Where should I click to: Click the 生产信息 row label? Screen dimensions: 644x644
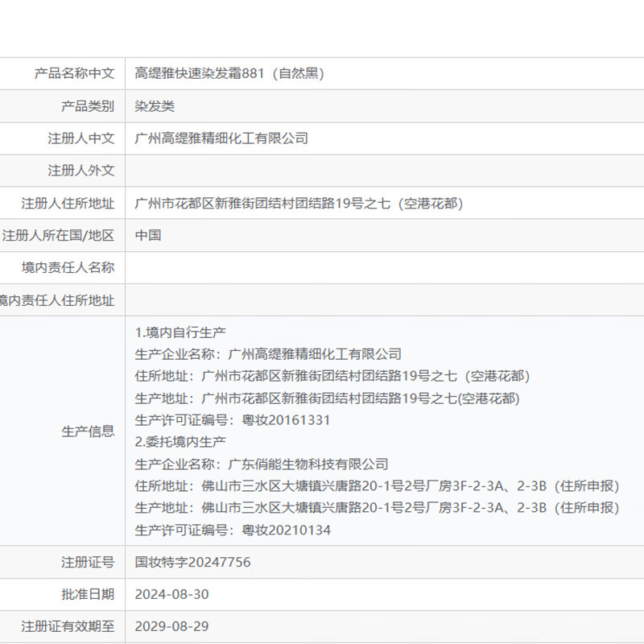pyautogui.click(x=88, y=431)
